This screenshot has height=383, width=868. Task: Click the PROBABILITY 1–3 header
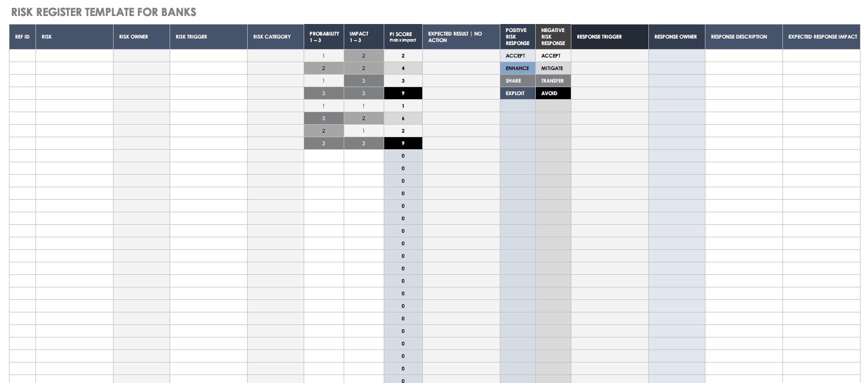(324, 37)
